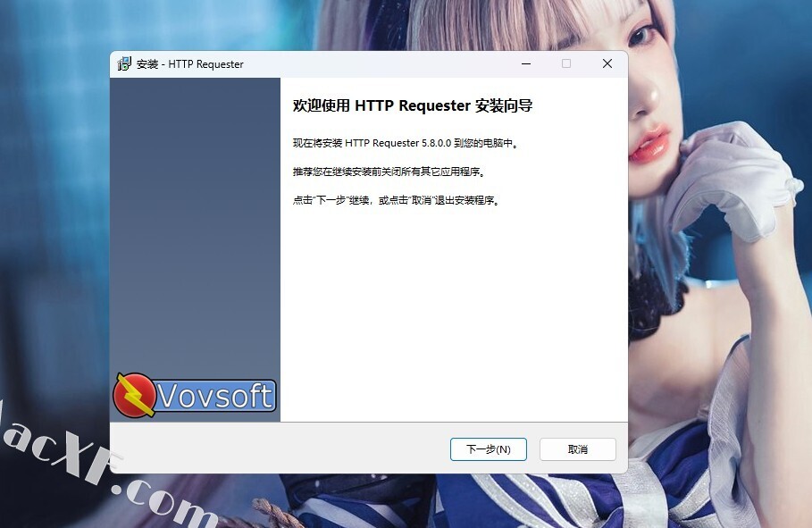Image resolution: width=812 pixels, height=528 pixels.
Task: Click the text 现在将安装 HTTP Requester 5.8.0.0 到您的电脑中
Action: [x=406, y=143]
